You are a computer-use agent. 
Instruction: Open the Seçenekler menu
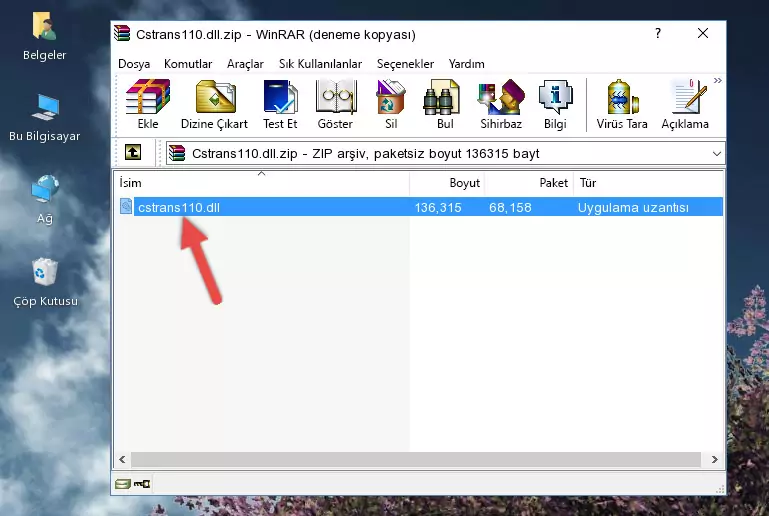405,64
